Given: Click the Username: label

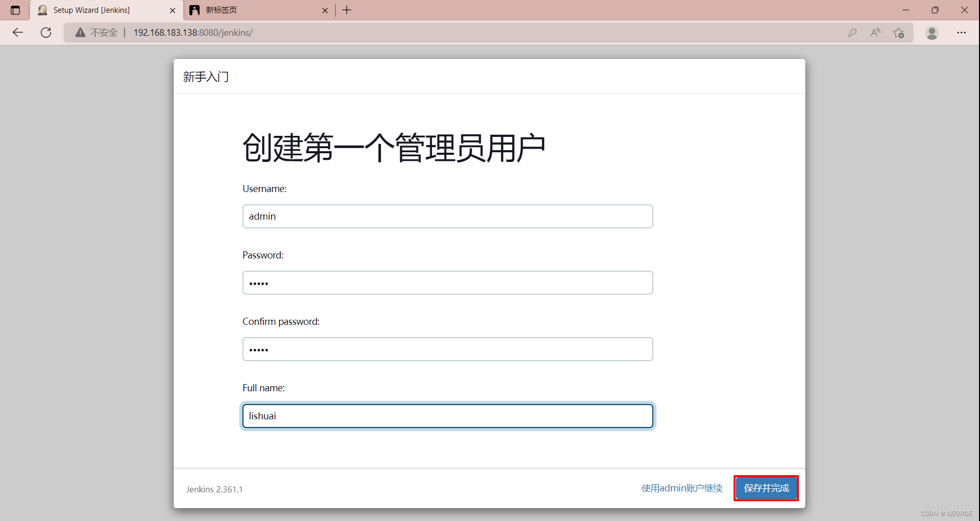Looking at the screenshot, I should [264, 189].
